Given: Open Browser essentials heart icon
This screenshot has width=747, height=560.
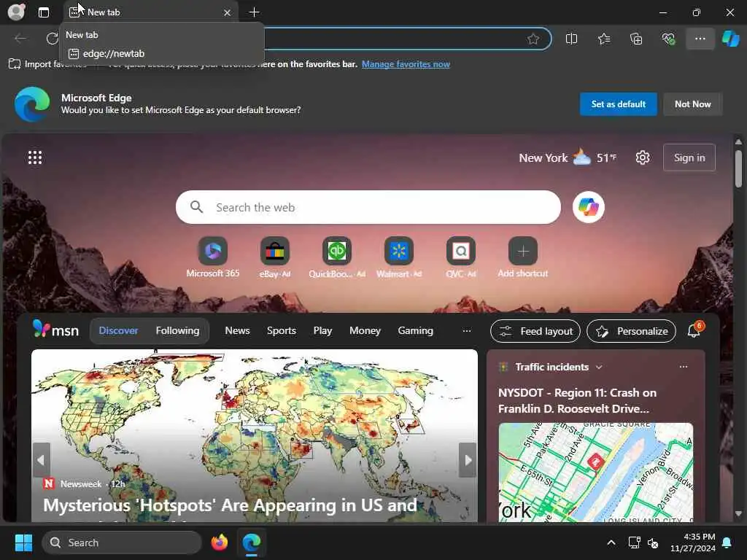Looking at the screenshot, I should point(668,39).
